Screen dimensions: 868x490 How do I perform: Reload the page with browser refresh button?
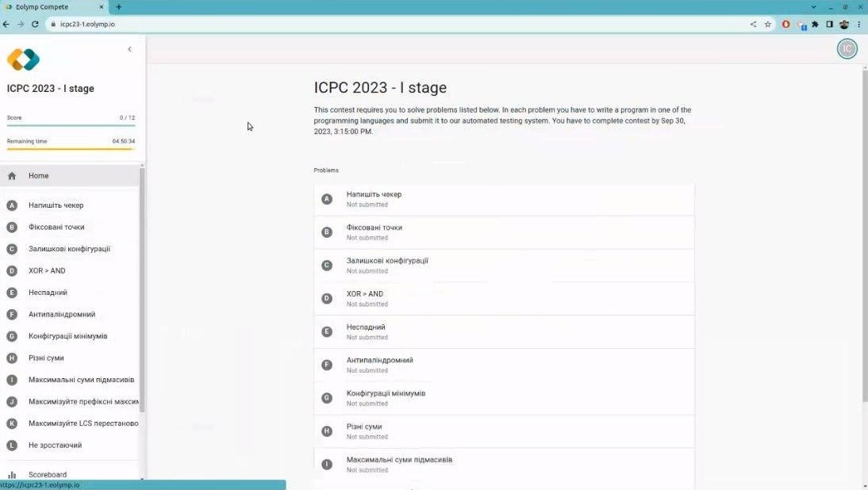pyautogui.click(x=35, y=25)
